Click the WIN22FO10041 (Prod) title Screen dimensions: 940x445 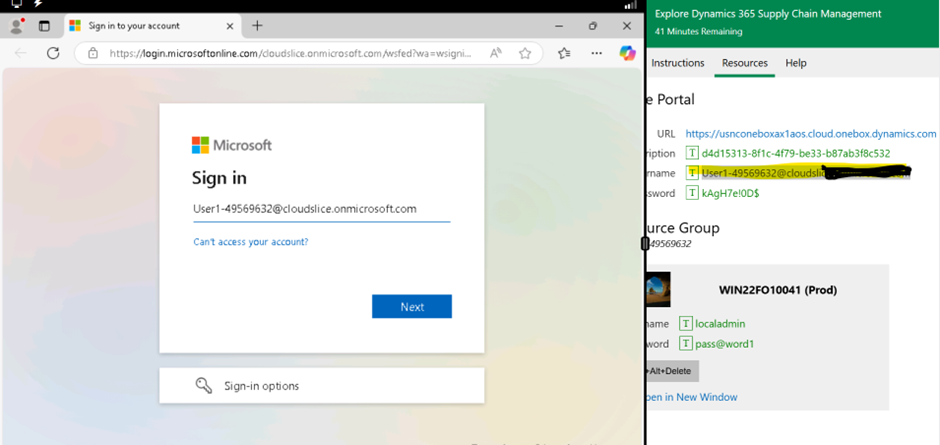click(x=778, y=290)
